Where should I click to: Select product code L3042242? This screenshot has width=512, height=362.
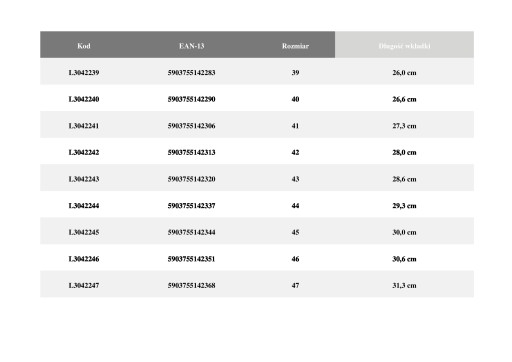(84, 152)
